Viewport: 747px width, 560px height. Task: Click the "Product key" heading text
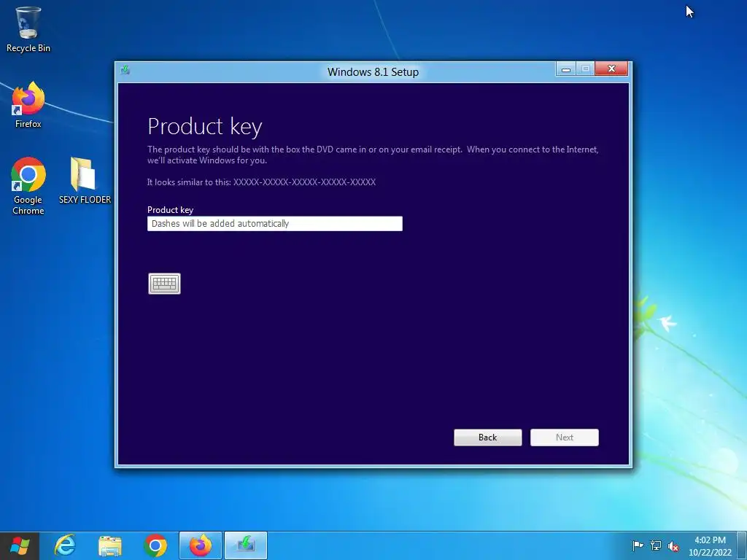[x=205, y=127]
